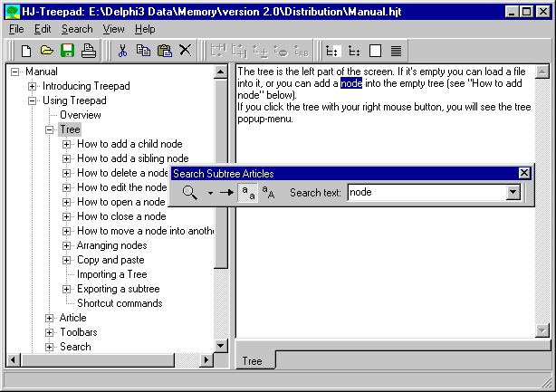Expand the Article node
The width and height of the screenshot is (556, 392).
pos(49,319)
